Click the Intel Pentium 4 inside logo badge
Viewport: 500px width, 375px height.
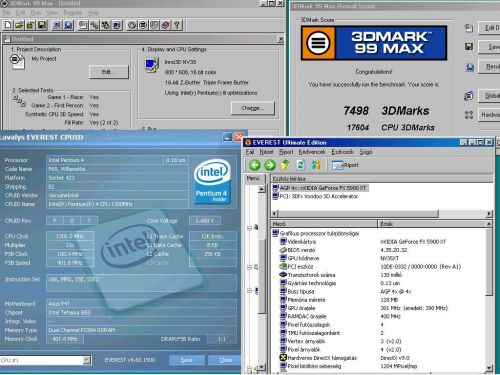[212, 182]
